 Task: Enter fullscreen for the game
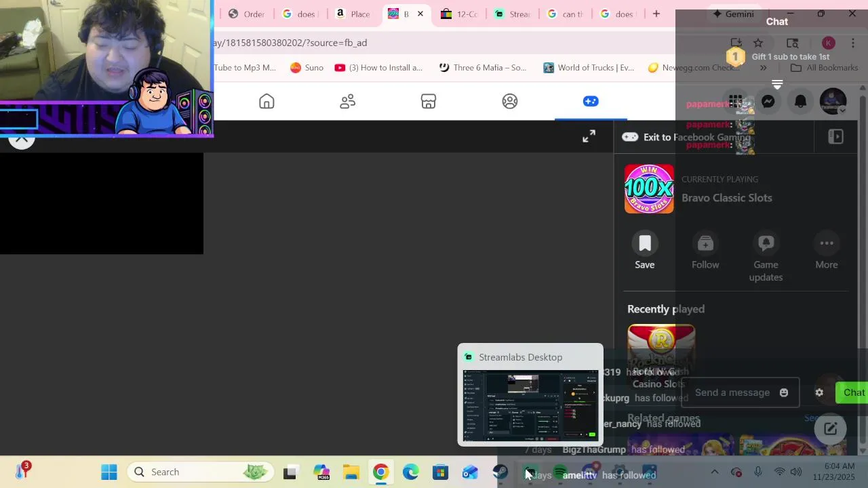[589, 136]
